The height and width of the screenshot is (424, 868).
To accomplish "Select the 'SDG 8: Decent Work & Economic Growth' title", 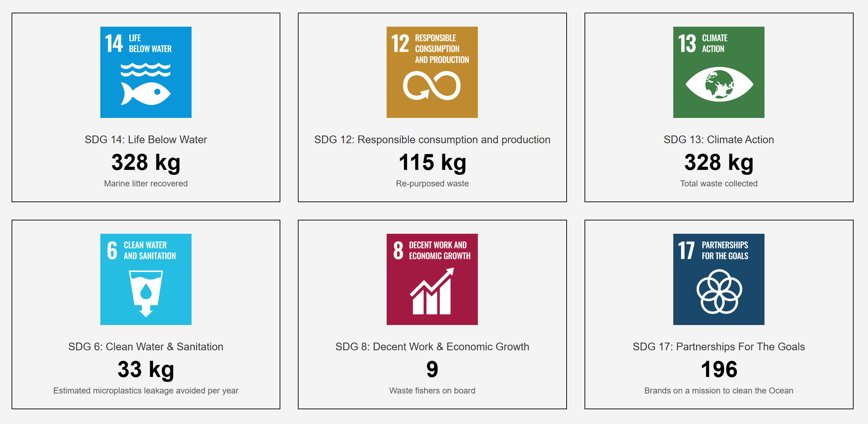I will 432,347.
